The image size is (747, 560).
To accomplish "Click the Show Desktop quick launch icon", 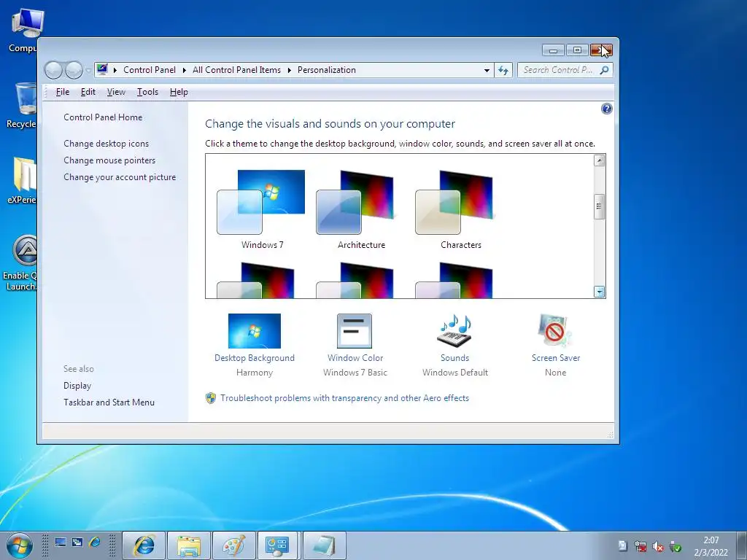I will 61,542.
